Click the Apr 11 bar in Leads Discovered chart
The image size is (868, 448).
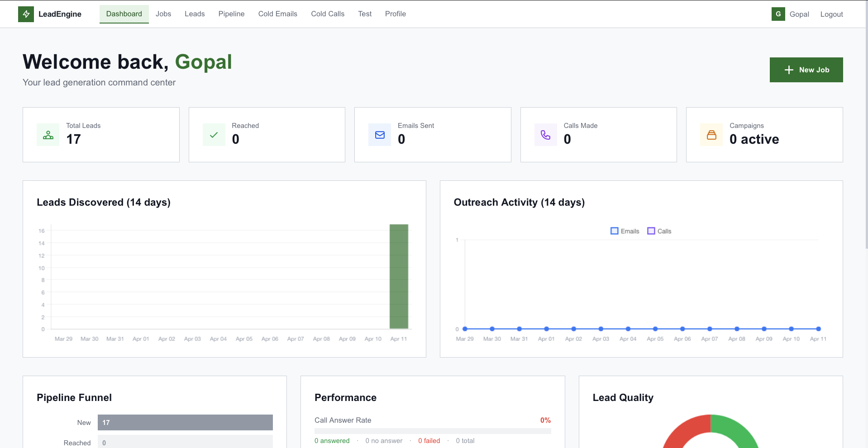pyautogui.click(x=398, y=277)
